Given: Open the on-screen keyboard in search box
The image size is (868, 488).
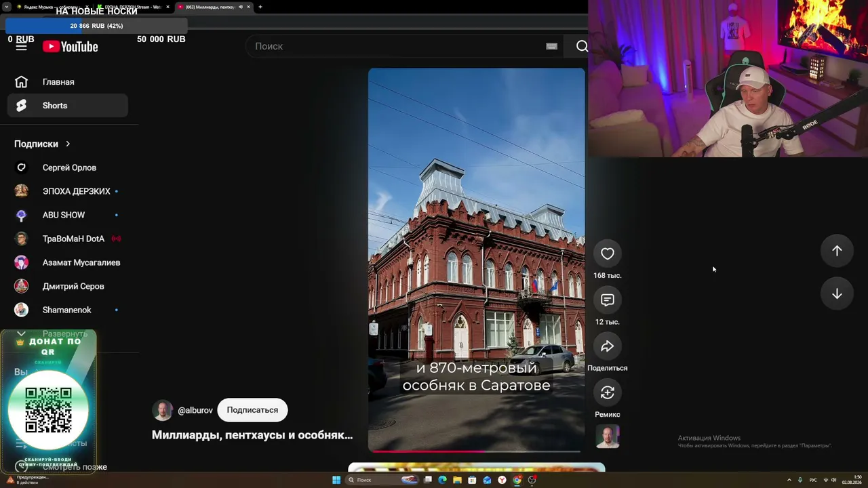Looking at the screenshot, I should (551, 46).
